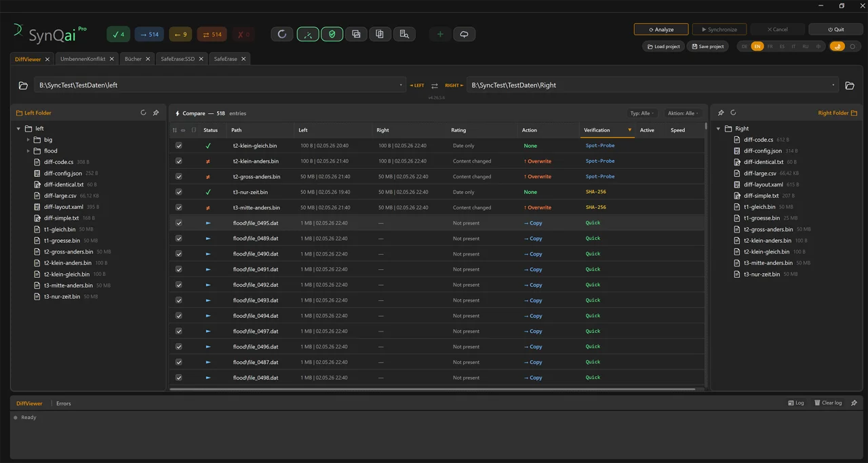Click the Load project button
The width and height of the screenshot is (868, 463).
click(x=663, y=46)
